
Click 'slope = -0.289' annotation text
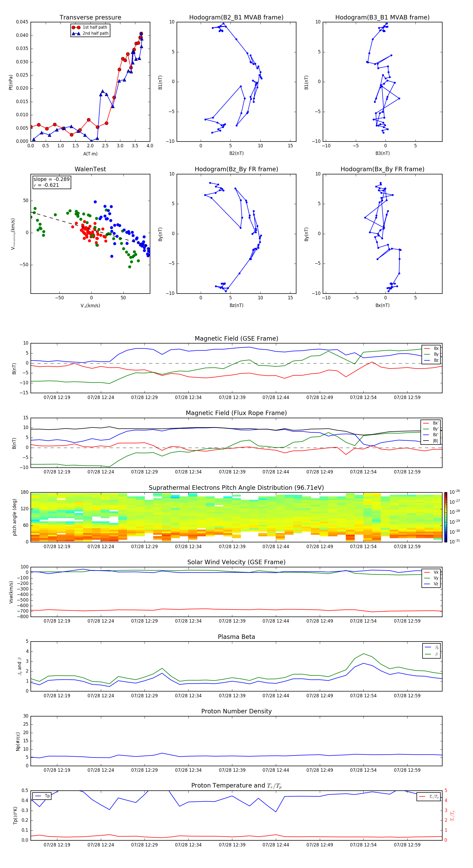[x=52, y=179]
